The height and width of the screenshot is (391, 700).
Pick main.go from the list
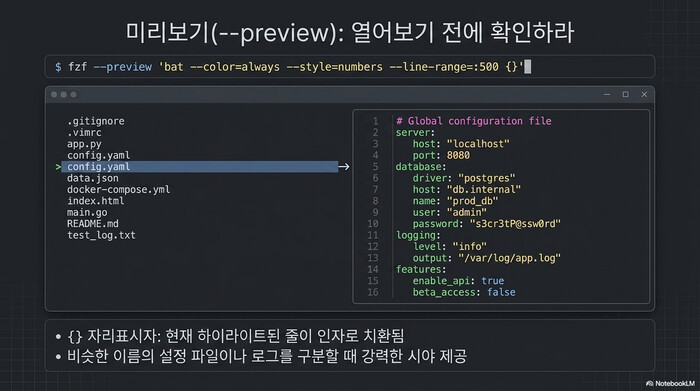87,212
